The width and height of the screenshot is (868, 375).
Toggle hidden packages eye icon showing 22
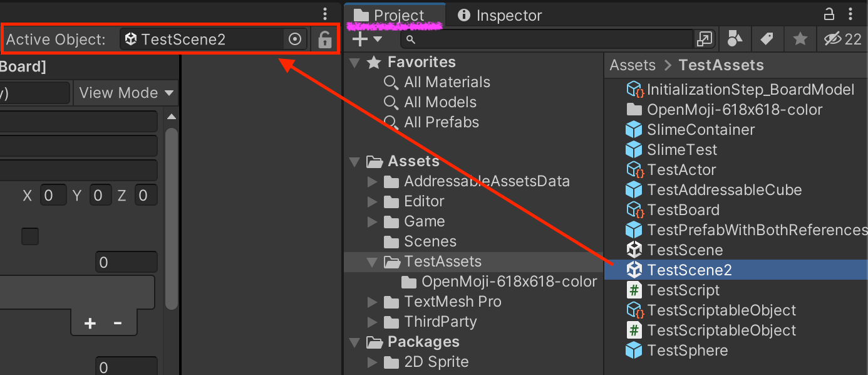click(843, 40)
